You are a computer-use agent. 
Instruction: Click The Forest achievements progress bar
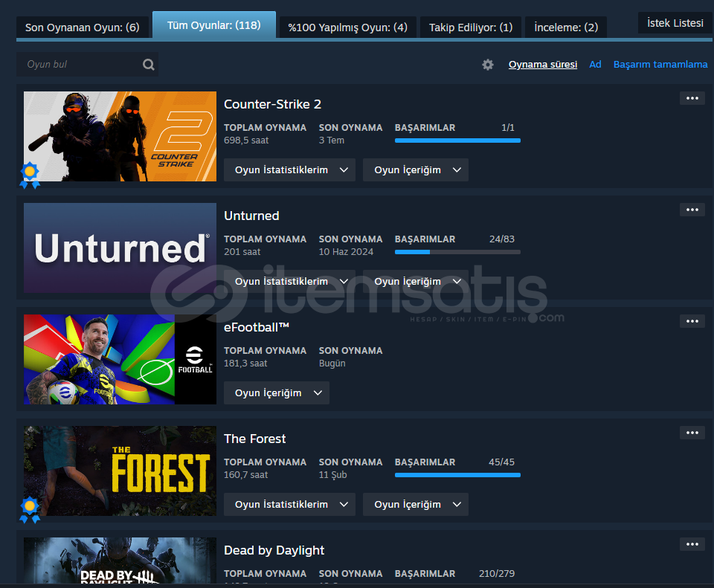click(x=457, y=475)
